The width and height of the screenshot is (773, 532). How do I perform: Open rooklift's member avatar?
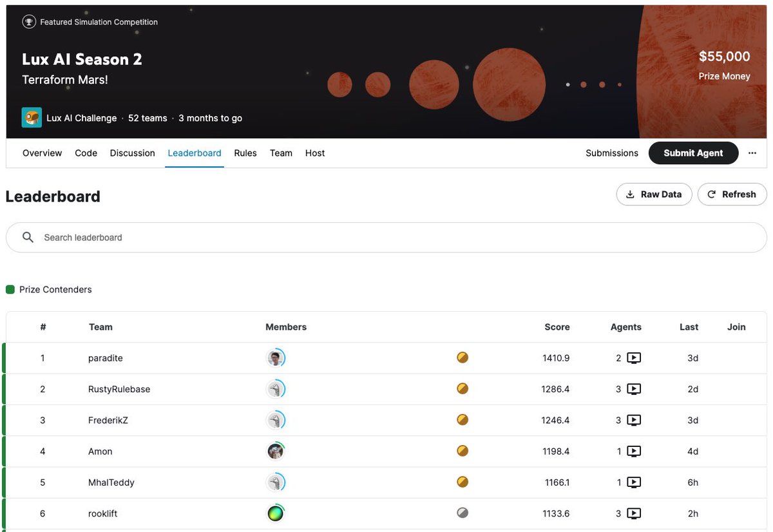click(x=276, y=513)
